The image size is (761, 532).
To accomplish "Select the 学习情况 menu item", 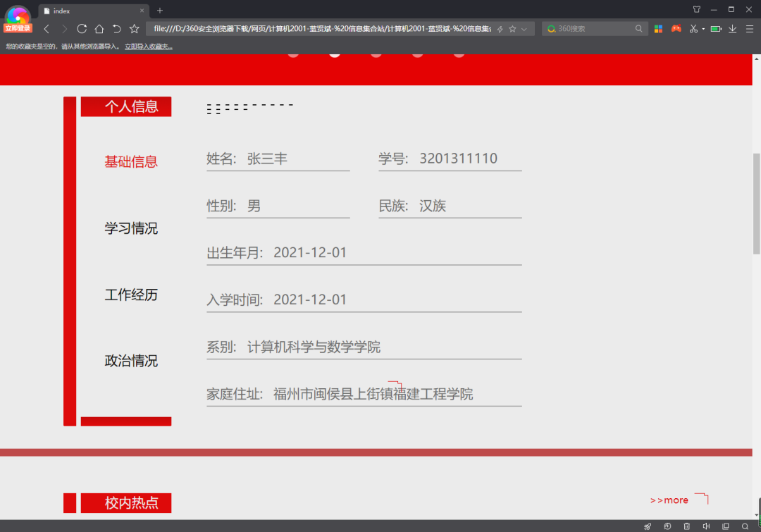I will (x=131, y=228).
